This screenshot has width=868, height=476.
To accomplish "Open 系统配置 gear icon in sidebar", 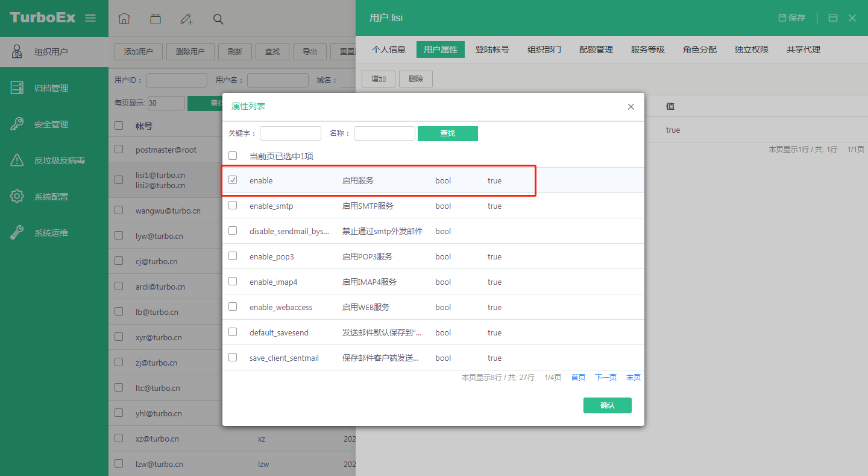I will (17, 197).
